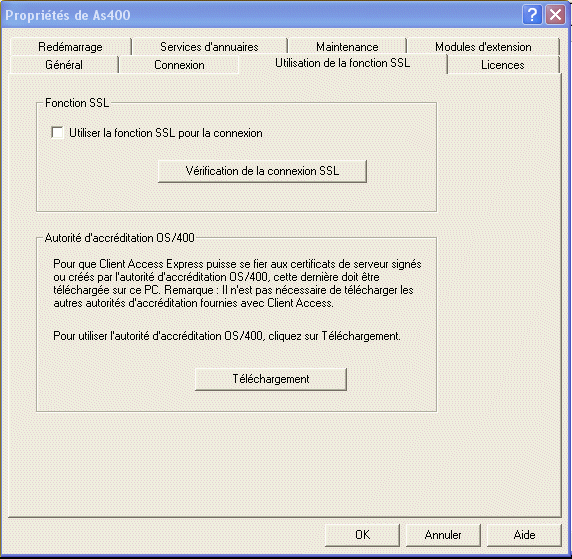This screenshot has height=559, width=572.
Task: Click the 'Pour que Client Access Express' paragraph
Action: tap(237, 283)
